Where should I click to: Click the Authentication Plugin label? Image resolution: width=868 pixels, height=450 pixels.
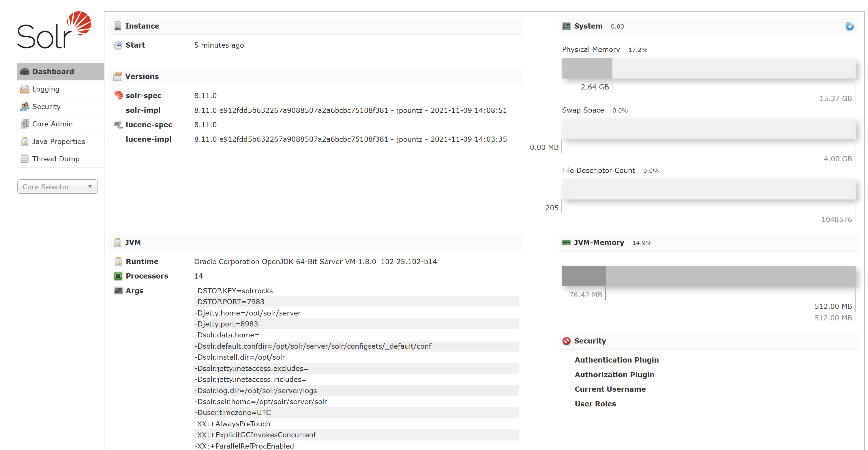coord(617,360)
